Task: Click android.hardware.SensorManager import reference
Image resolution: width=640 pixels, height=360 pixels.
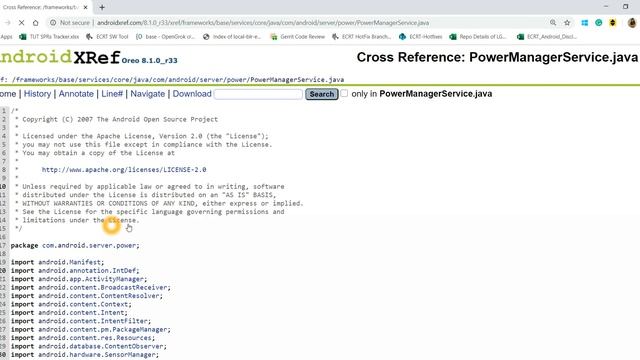Action: (x=97, y=355)
